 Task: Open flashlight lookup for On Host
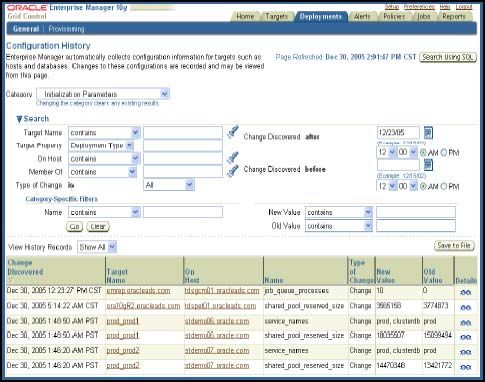click(233, 158)
